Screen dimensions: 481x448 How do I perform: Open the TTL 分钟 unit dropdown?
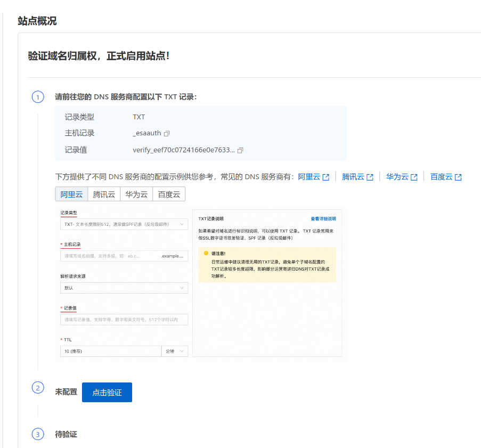tap(175, 352)
